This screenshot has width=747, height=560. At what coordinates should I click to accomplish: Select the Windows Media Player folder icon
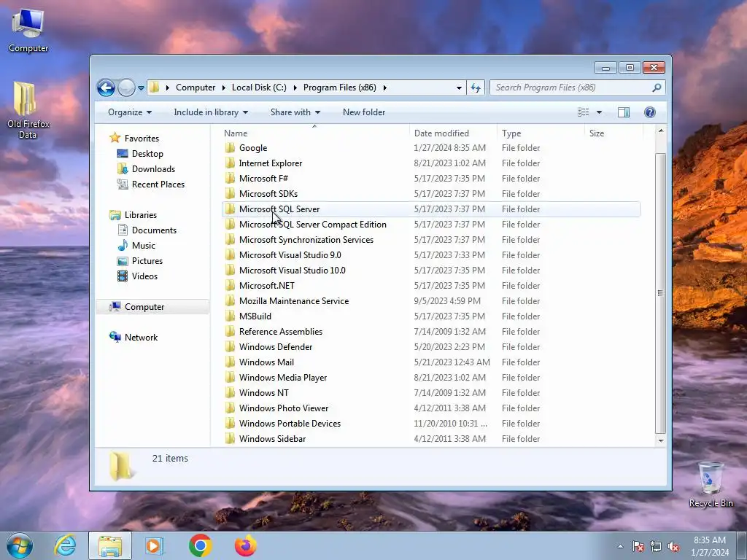coord(230,378)
